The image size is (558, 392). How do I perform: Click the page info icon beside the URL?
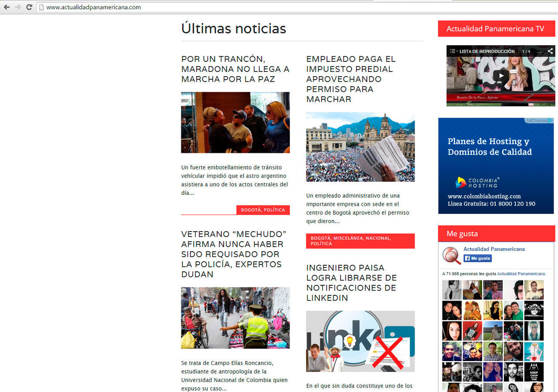(41, 7)
